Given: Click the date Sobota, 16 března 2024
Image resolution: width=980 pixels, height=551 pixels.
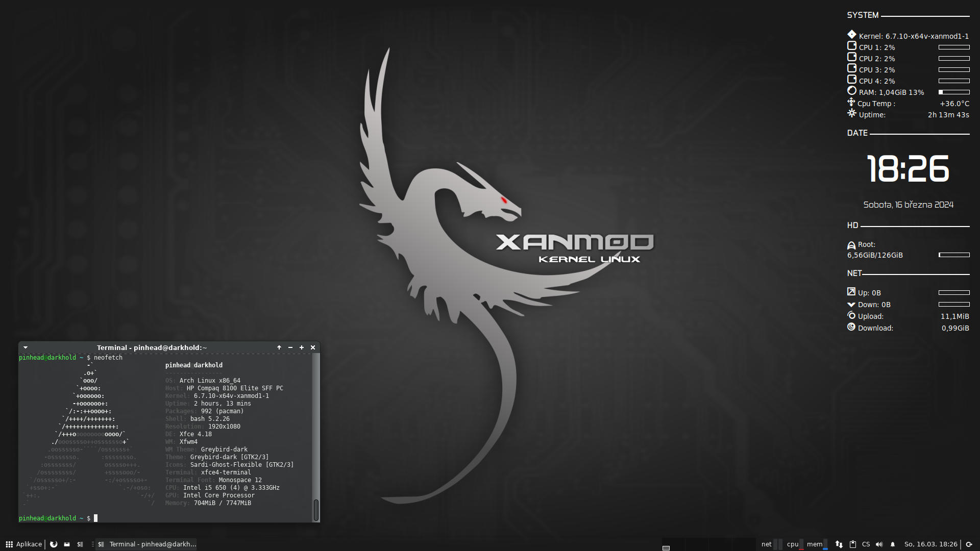Looking at the screenshot, I should click(x=908, y=205).
